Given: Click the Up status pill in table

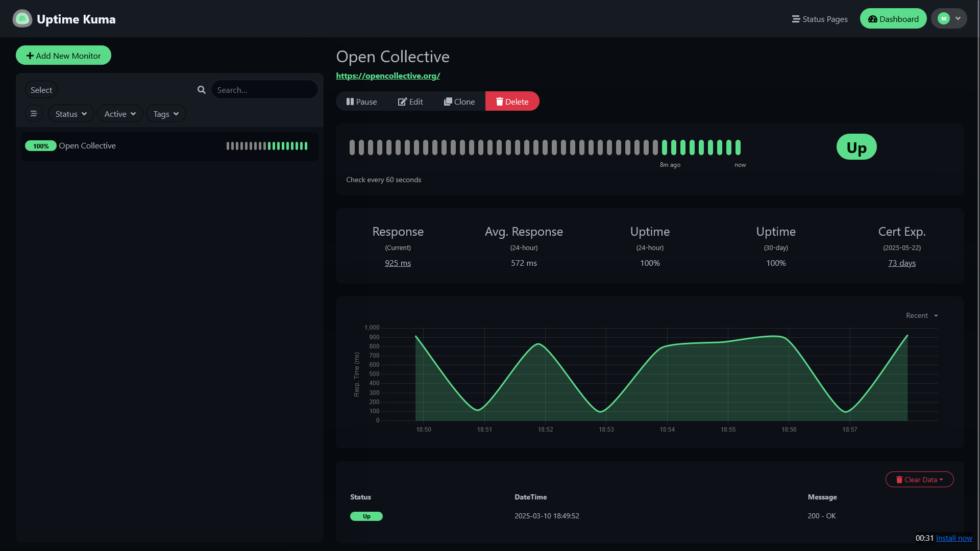Looking at the screenshot, I should [x=366, y=516].
